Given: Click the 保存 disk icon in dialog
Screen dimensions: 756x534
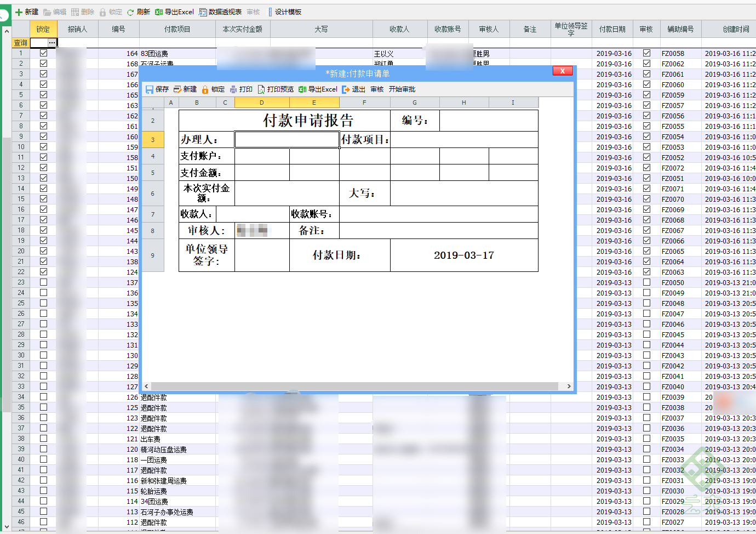Looking at the screenshot, I should [x=150, y=89].
